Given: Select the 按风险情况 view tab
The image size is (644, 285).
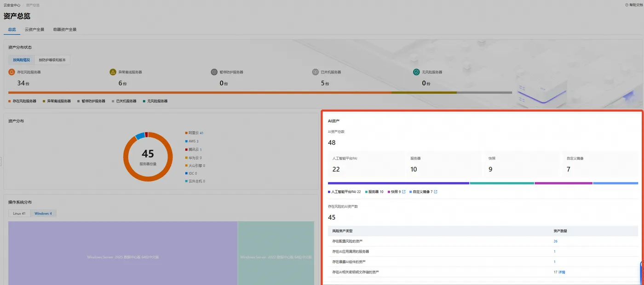Looking at the screenshot, I should tap(21, 60).
